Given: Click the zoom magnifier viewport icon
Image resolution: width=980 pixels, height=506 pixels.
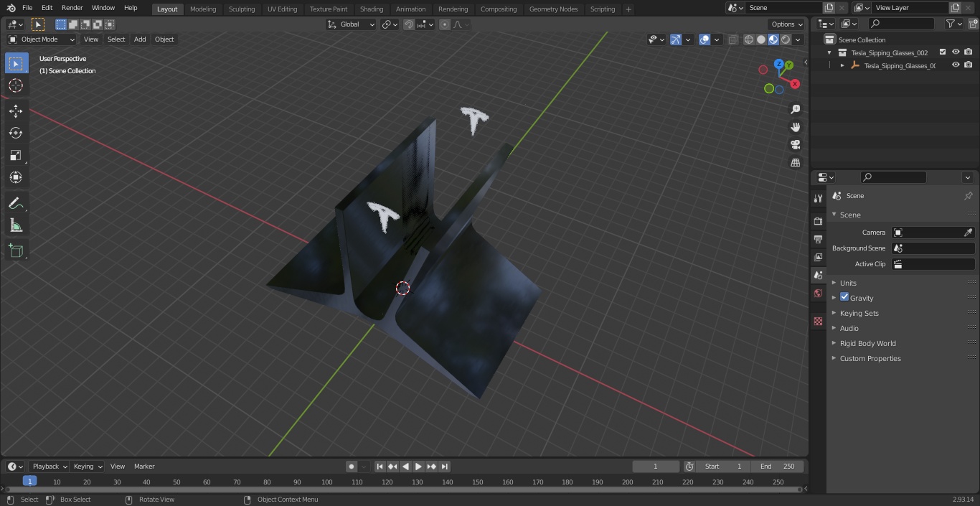Looking at the screenshot, I should (x=795, y=109).
